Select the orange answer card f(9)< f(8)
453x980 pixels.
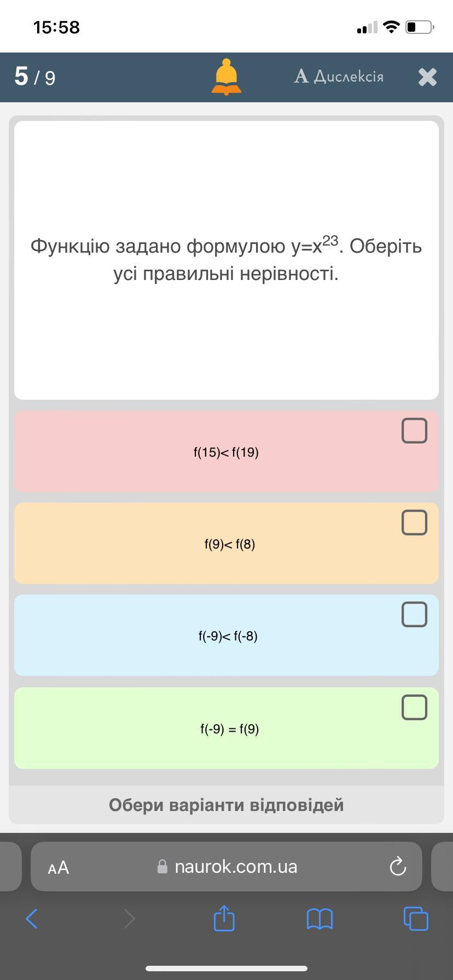pos(226,544)
